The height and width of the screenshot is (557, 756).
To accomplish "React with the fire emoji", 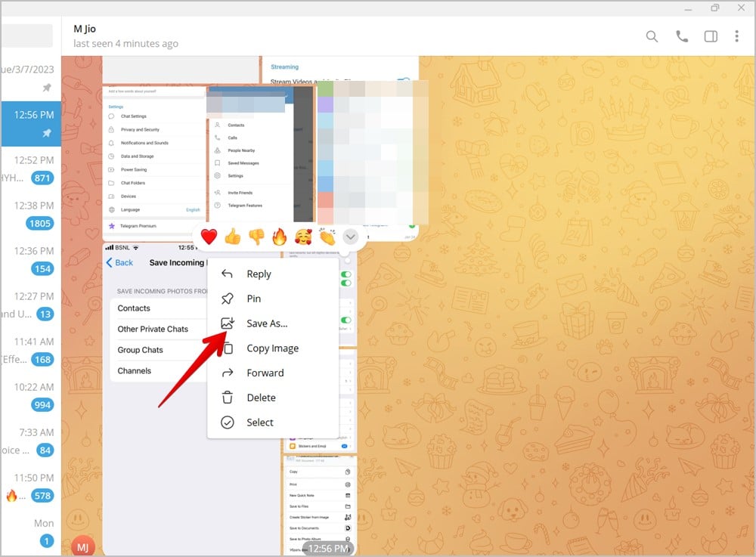I will coord(280,237).
